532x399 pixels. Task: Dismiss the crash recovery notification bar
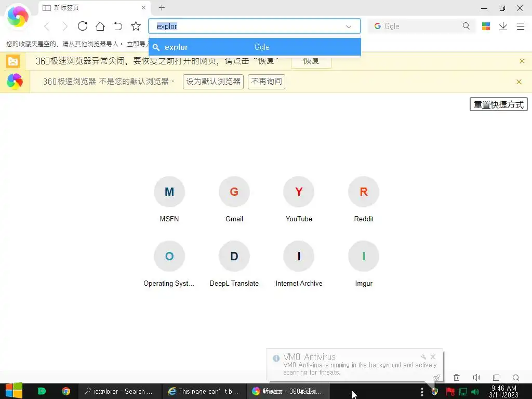pos(522,61)
